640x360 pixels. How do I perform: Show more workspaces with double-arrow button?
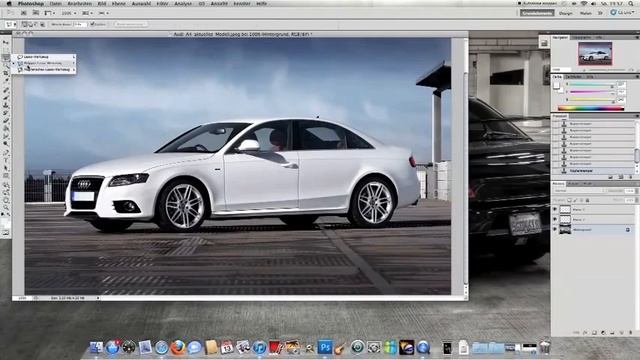[x=600, y=13]
